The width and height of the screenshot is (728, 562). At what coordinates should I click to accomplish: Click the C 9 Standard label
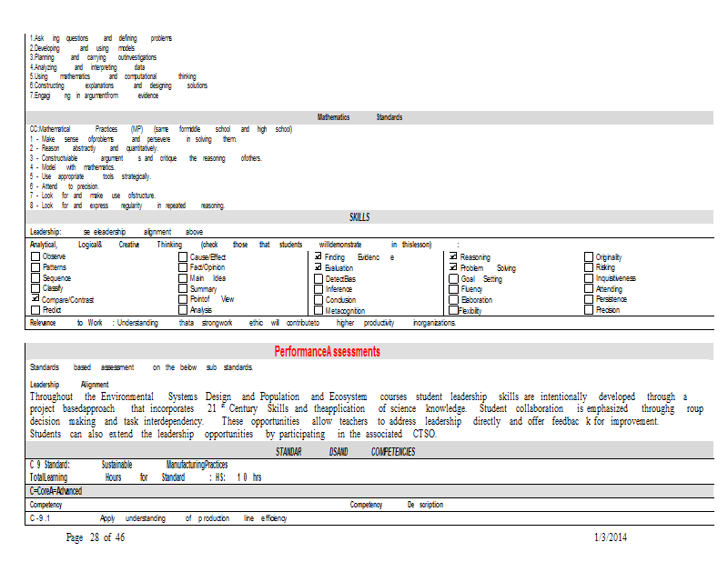click(50, 465)
